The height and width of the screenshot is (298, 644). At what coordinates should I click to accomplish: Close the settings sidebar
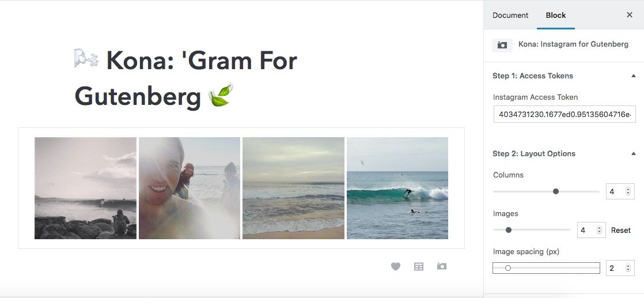click(x=630, y=15)
